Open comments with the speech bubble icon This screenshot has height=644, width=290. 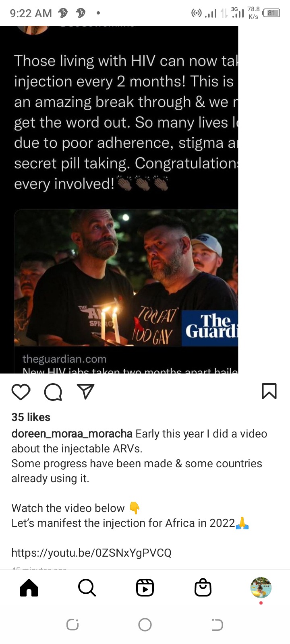tap(53, 392)
